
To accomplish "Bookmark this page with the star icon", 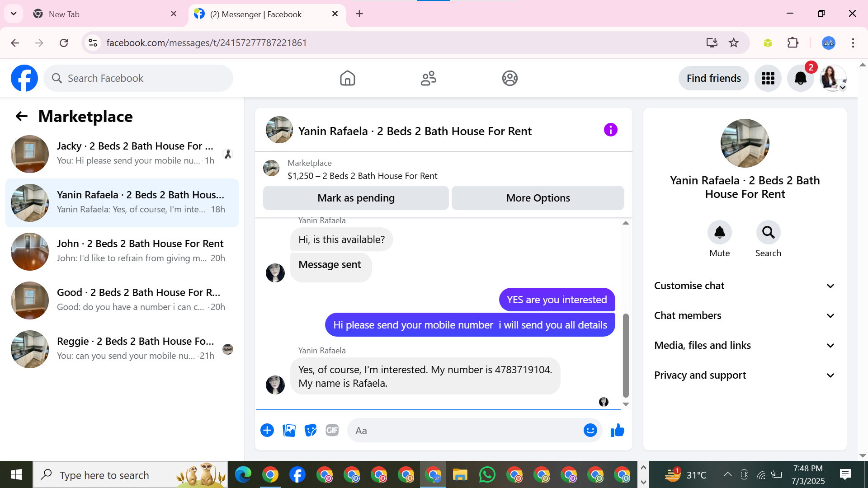I will coord(734,43).
